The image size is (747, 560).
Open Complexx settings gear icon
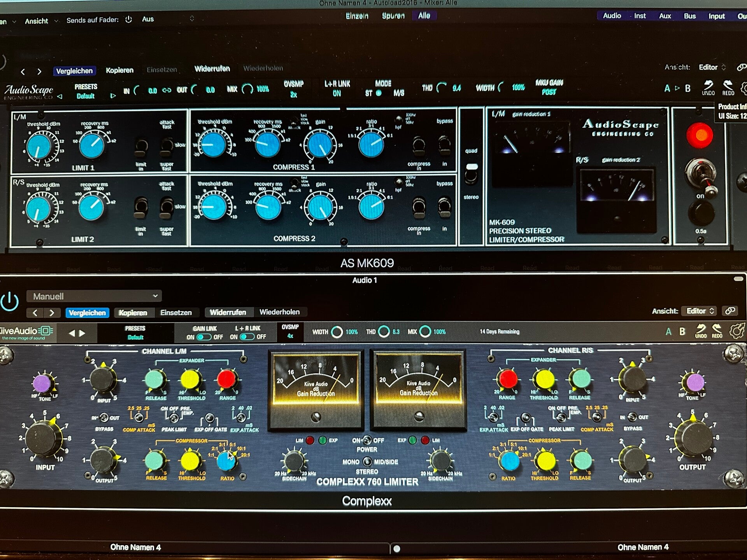[x=736, y=331]
